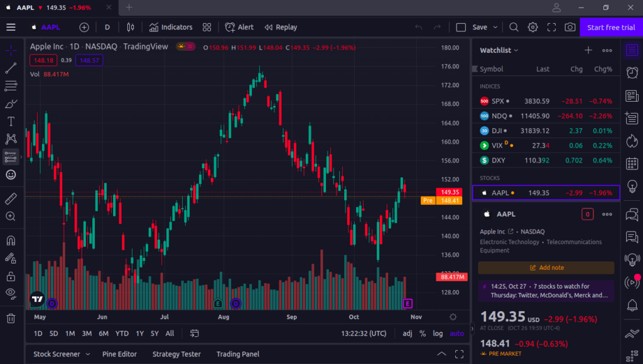This screenshot has height=364, width=643.
Task: Open chart time axis settings gear
Action: (x=453, y=317)
